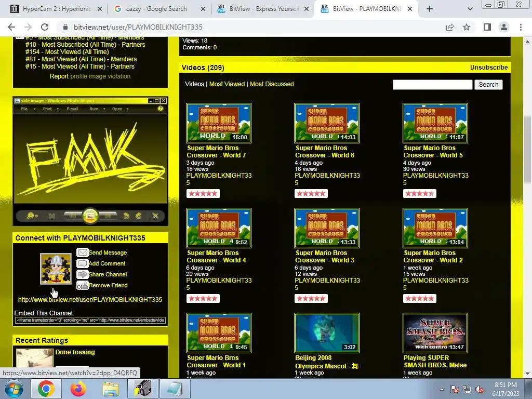Click Chrome icon in taskbar
The height and width of the screenshot is (399, 532).
coord(46,389)
